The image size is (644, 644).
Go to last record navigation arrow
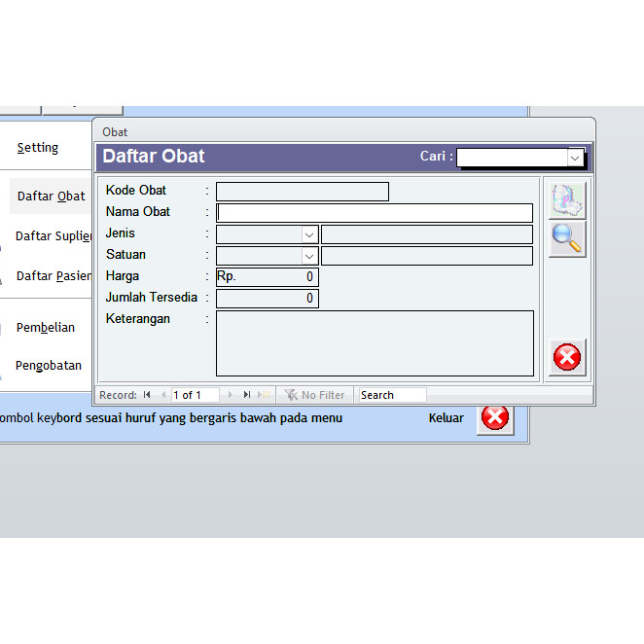click(x=247, y=395)
